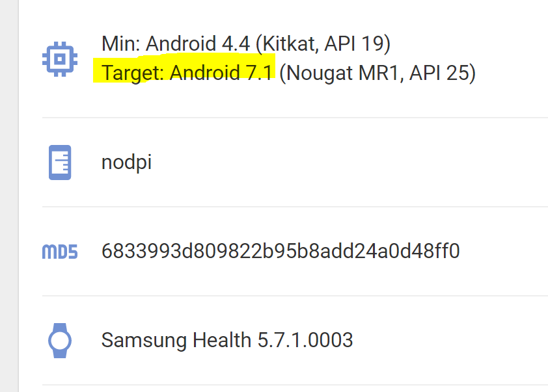
Task: Click "API 19" in the Min line
Action: point(358,44)
